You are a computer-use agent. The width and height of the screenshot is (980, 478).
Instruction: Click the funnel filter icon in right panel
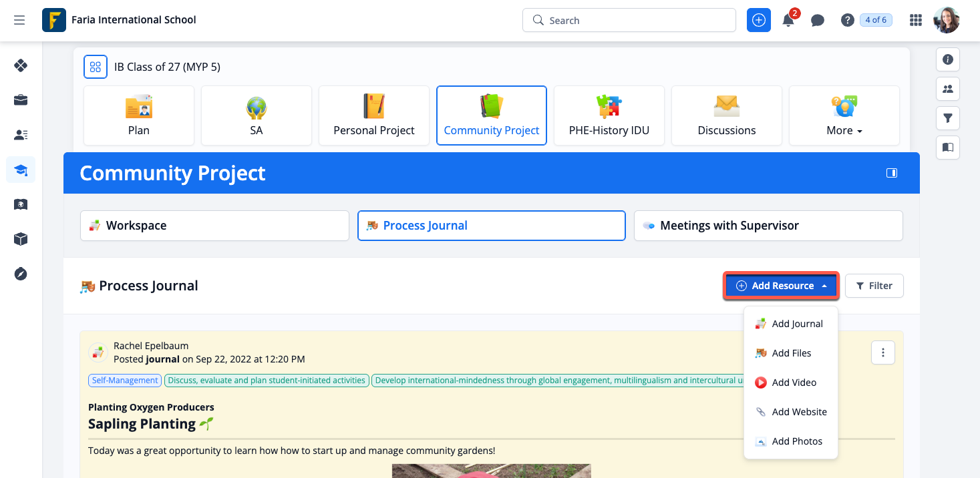coord(947,118)
